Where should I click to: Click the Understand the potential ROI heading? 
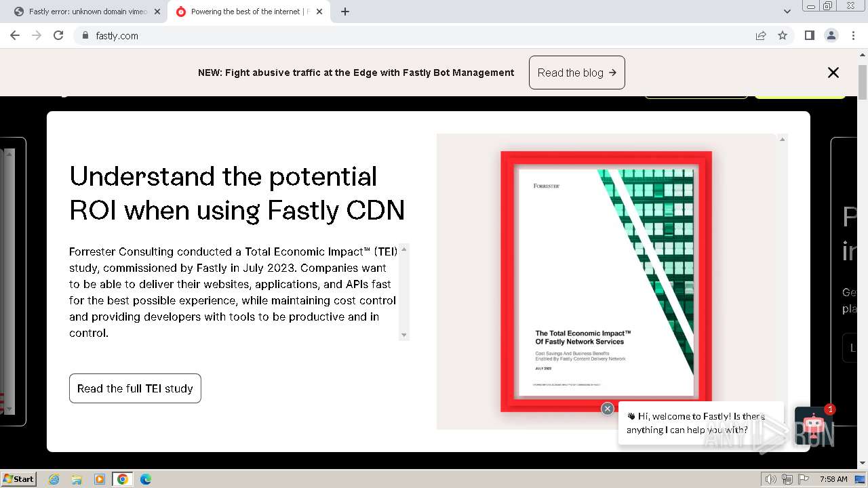pos(237,193)
